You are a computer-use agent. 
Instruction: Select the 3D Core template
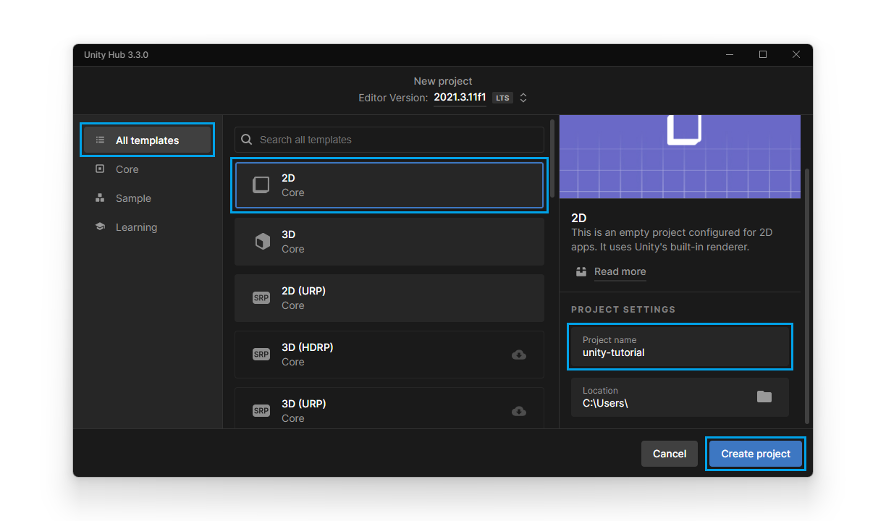[389, 241]
